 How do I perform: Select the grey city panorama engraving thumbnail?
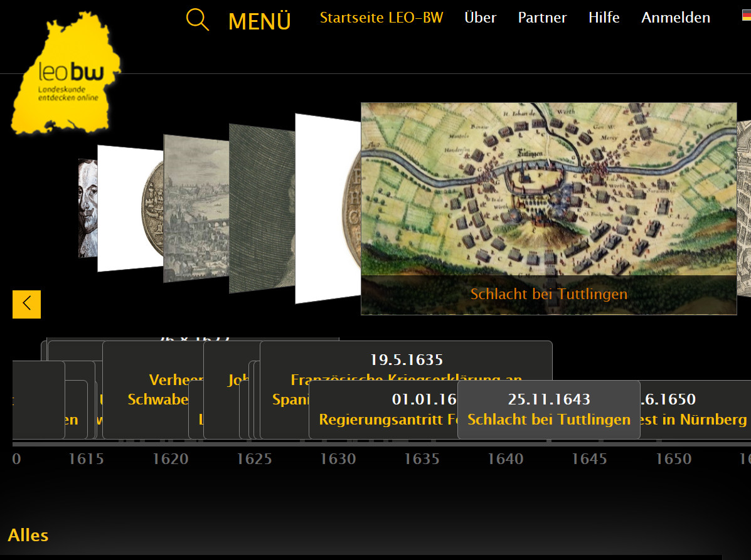tap(196, 209)
